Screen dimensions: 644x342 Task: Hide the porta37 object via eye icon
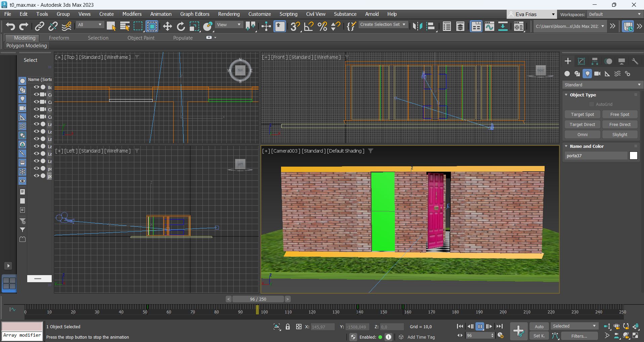pyautogui.click(x=36, y=176)
